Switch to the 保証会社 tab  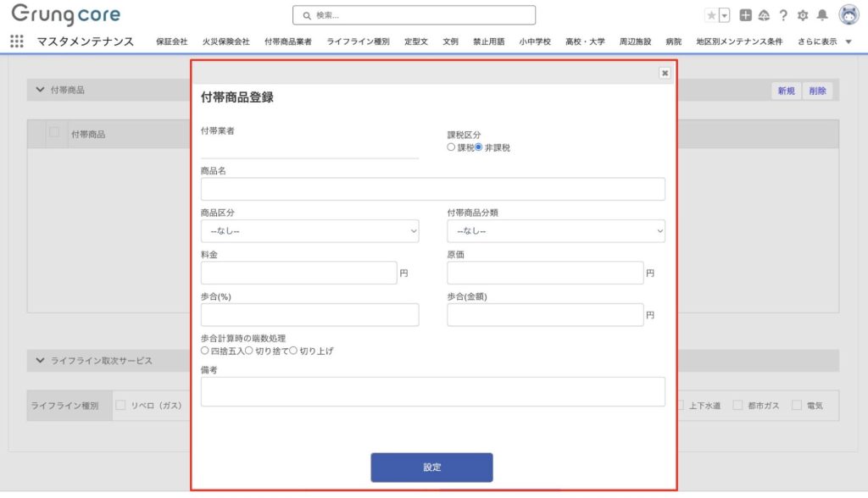click(171, 41)
